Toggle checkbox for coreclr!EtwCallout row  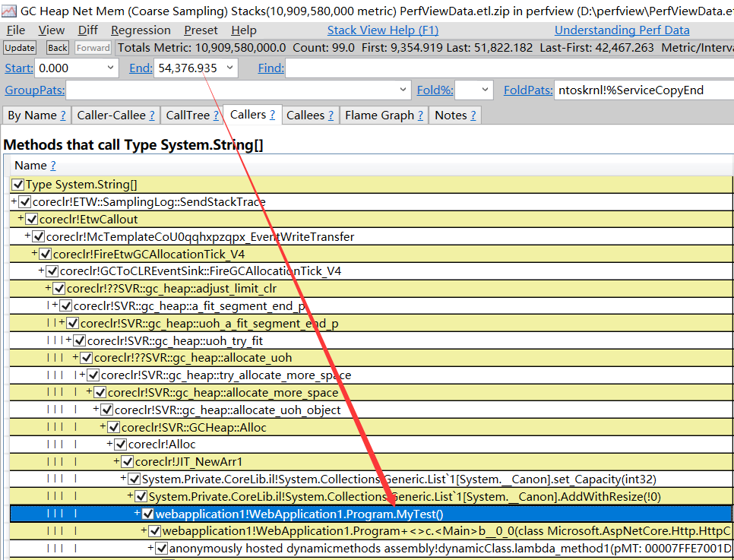[32, 220]
